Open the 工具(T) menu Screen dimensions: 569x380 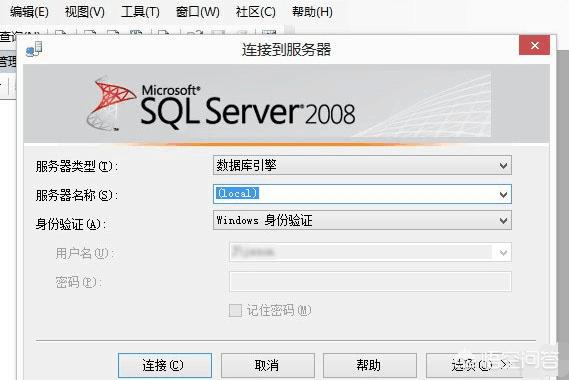click(140, 12)
